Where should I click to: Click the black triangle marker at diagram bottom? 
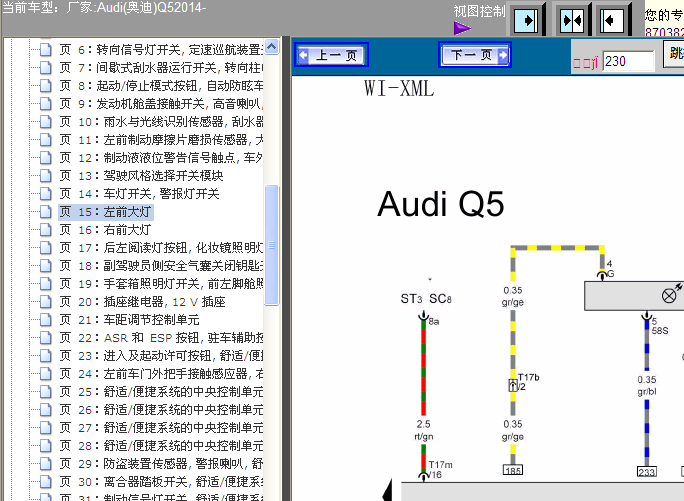tap(387, 490)
